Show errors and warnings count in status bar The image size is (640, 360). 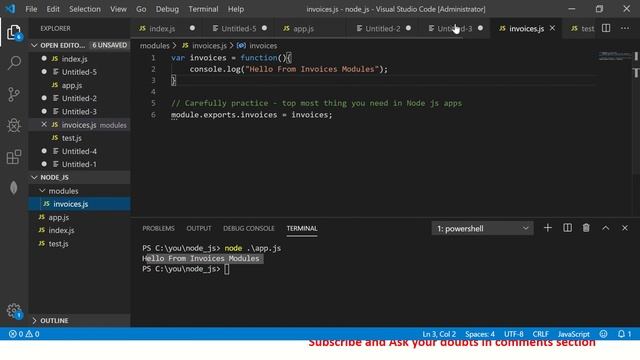tap(24, 334)
